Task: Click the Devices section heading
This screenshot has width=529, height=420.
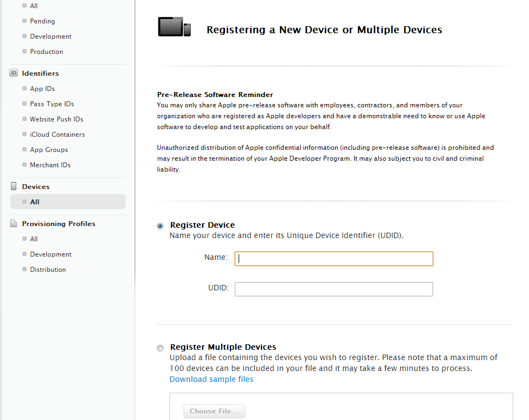Action: point(36,186)
